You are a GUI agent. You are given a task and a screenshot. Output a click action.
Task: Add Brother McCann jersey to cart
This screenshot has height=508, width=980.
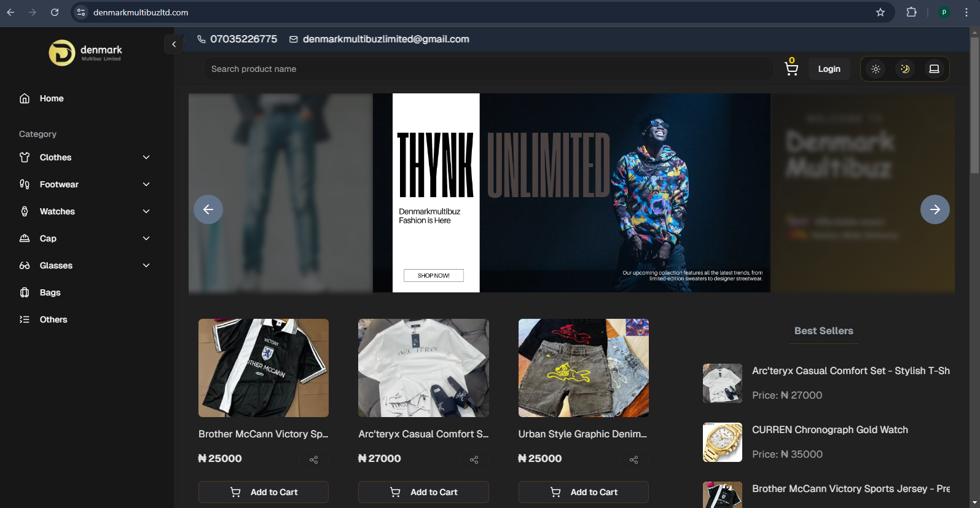264,492
